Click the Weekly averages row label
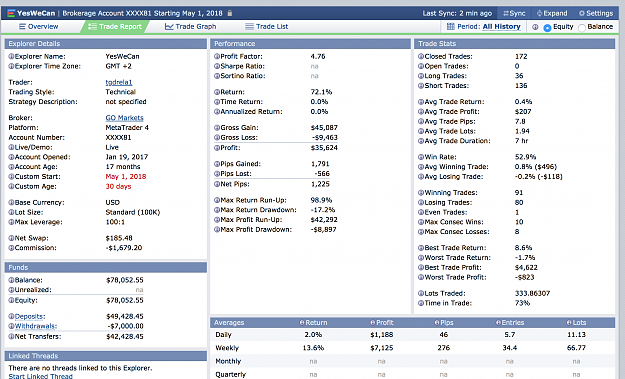Screen dimensions: 625x379 point(227,348)
